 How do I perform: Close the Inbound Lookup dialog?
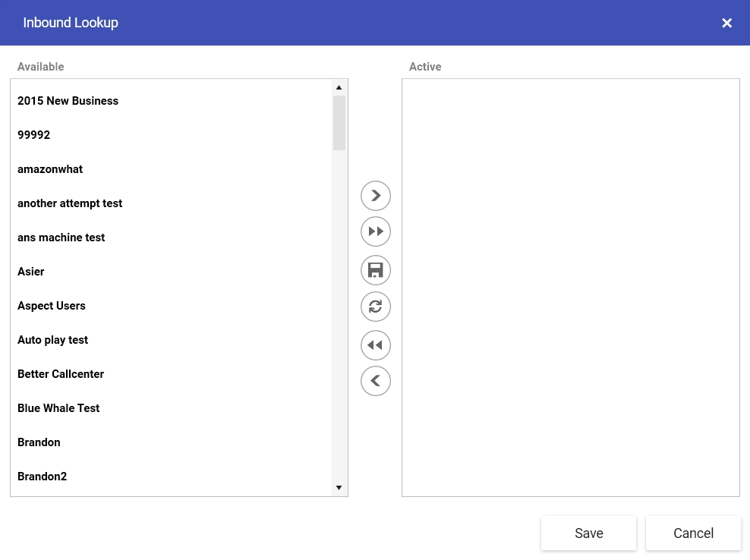(726, 23)
